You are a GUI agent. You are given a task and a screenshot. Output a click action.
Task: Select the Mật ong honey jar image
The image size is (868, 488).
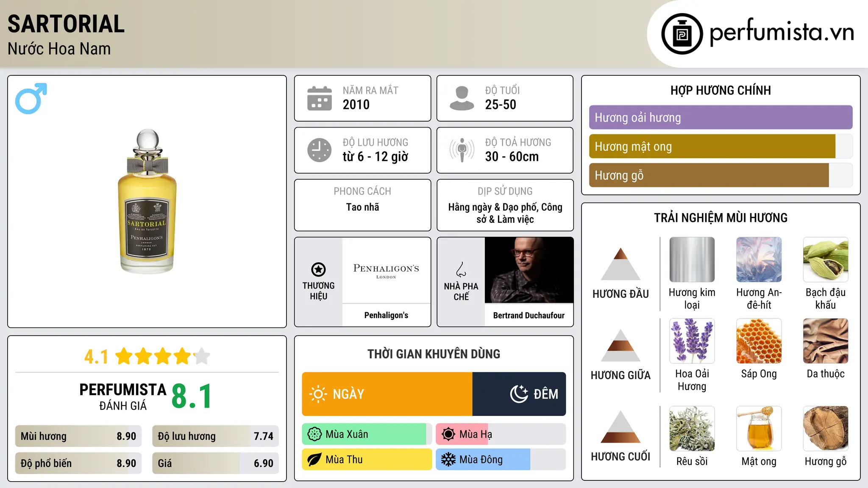[x=759, y=428]
